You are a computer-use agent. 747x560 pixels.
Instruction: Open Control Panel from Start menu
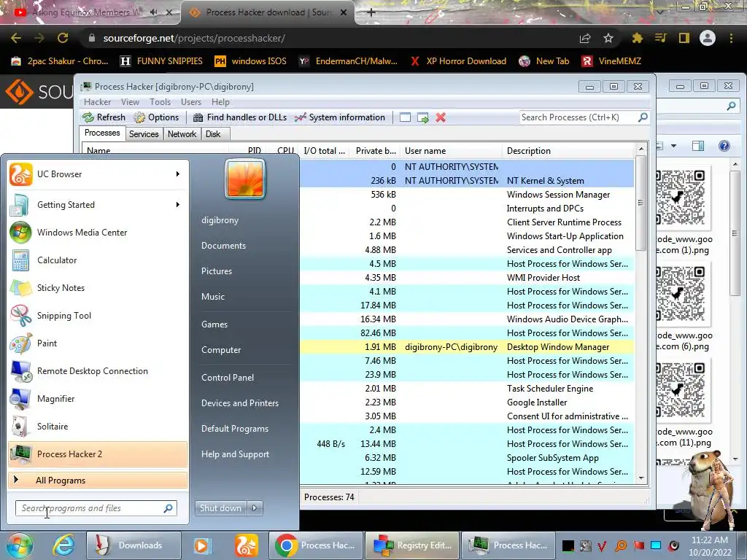point(228,378)
